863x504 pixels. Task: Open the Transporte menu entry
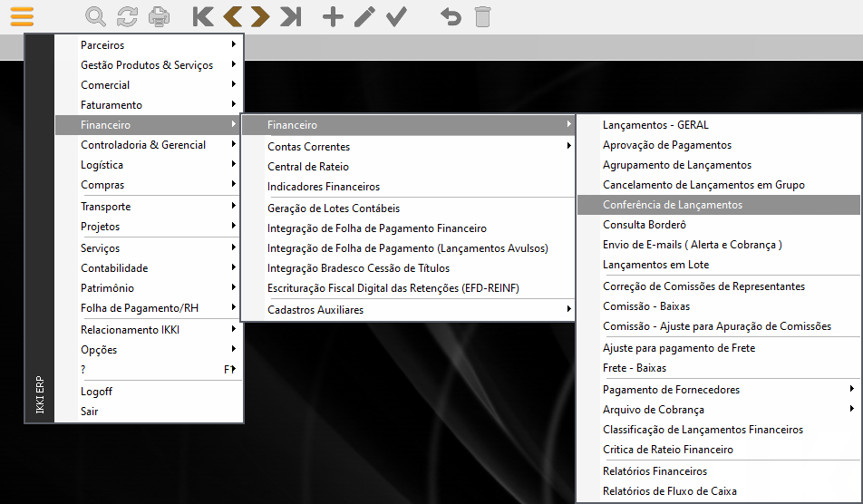(x=149, y=207)
